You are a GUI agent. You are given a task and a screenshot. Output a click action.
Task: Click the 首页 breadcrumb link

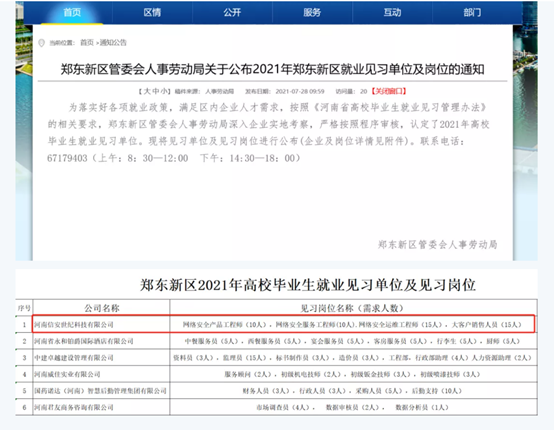[x=87, y=43]
